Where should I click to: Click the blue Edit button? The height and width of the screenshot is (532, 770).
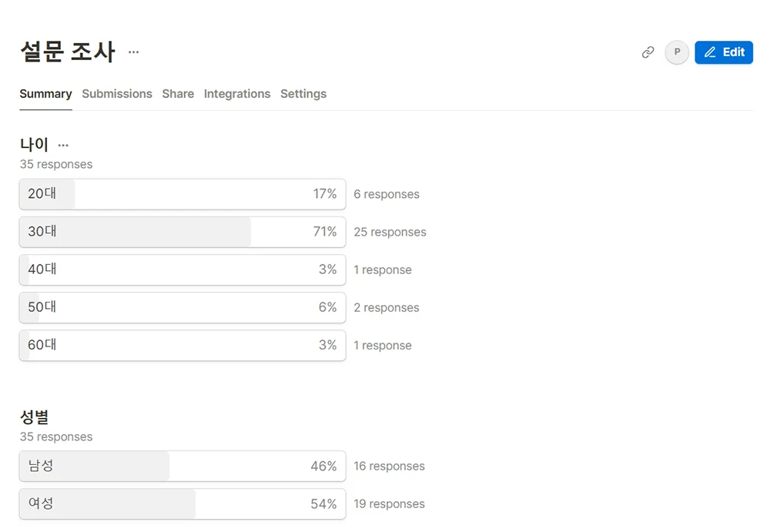pyautogui.click(x=723, y=52)
